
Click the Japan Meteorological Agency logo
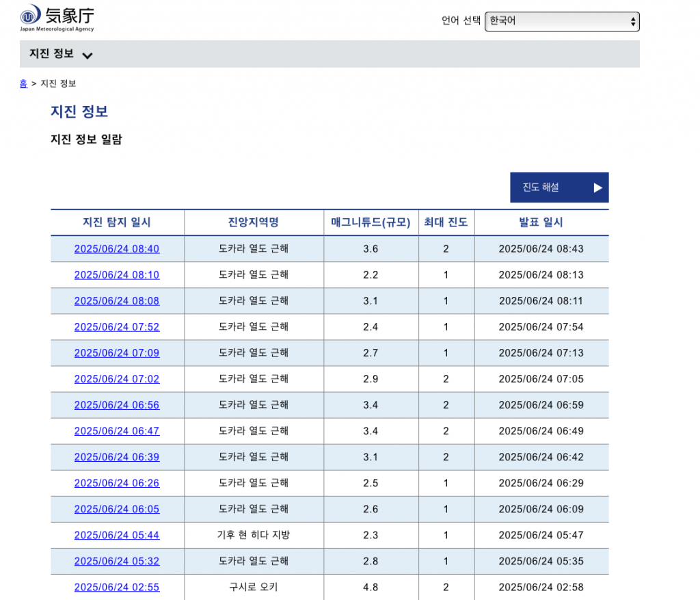57,18
